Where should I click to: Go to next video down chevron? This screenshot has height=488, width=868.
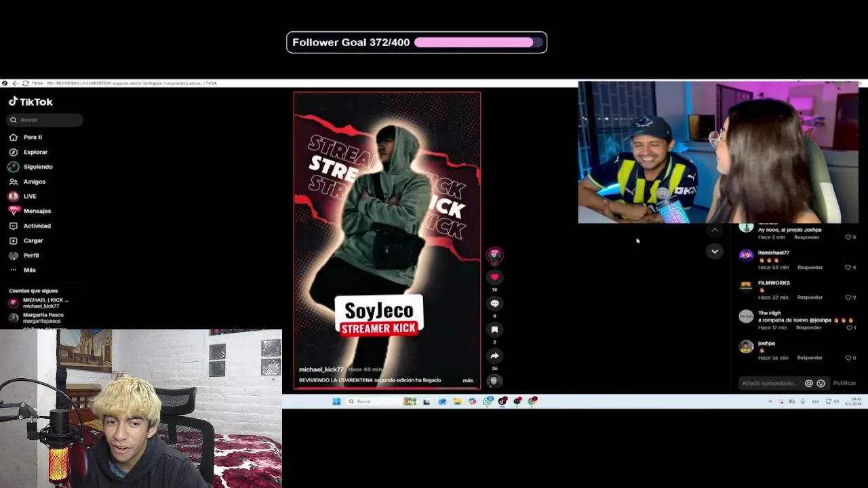pos(715,251)
